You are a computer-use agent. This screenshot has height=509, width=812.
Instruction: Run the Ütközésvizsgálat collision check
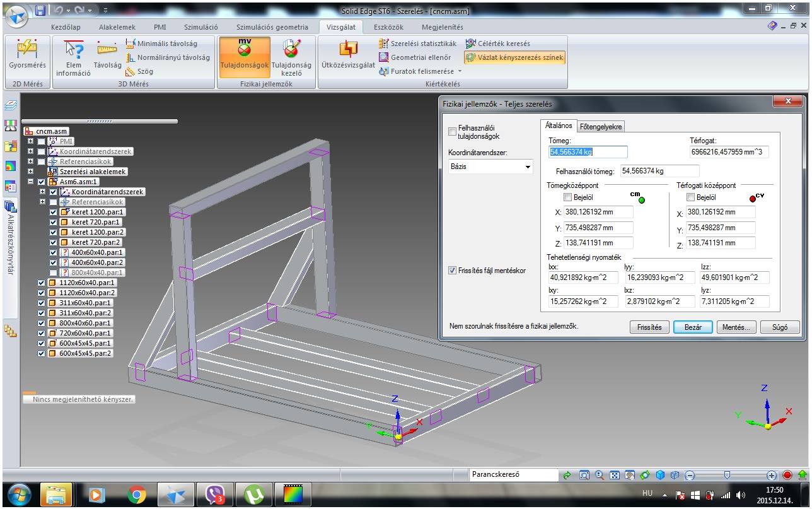click(x=348, y=56)
